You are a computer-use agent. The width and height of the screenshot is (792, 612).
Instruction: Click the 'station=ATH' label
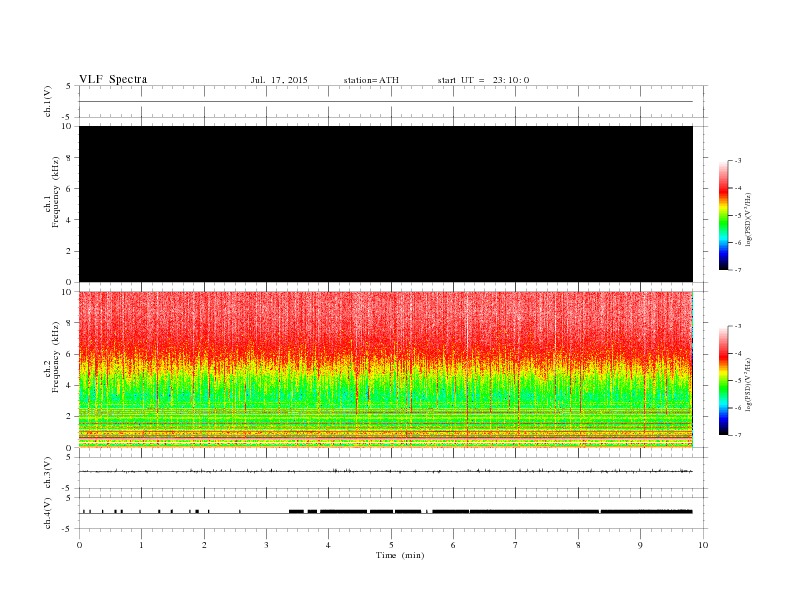point(371,80)
